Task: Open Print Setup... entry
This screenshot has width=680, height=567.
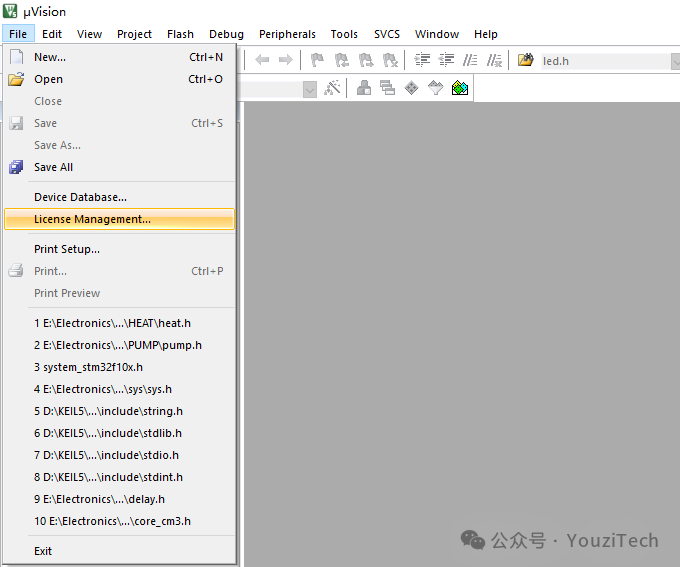Action: click(x=120, y=249)
